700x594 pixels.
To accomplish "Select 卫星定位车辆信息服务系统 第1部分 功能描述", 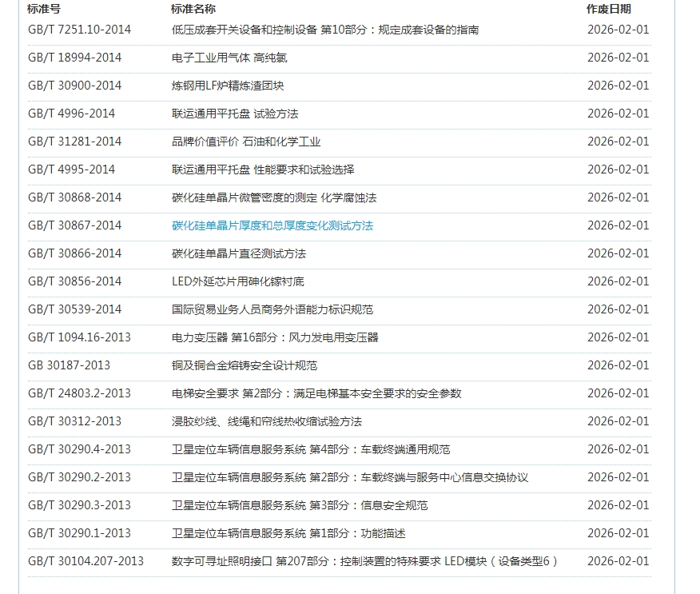I will [x=288, y=533].
